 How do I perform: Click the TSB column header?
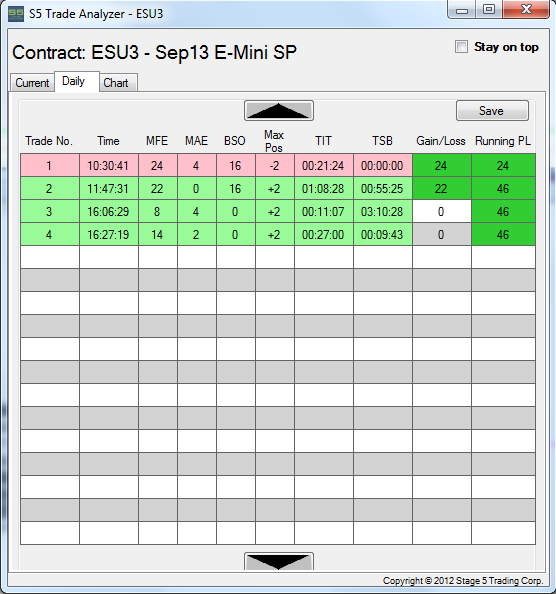pos(382,141)
